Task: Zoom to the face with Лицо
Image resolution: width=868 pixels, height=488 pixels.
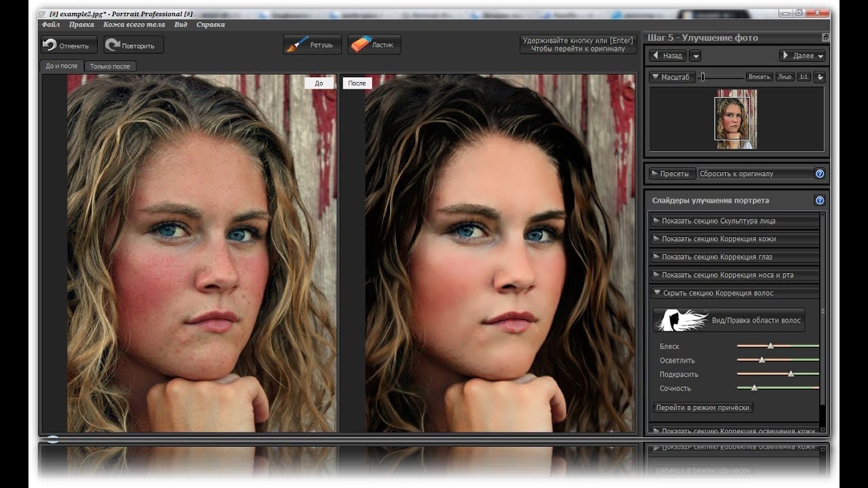Action: tap(785, 77)
